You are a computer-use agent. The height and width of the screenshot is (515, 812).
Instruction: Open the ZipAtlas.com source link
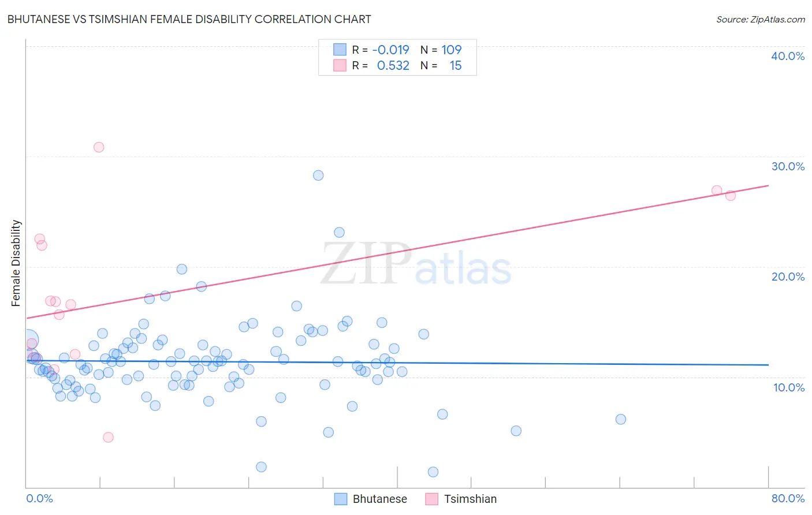tap(760, 19)
